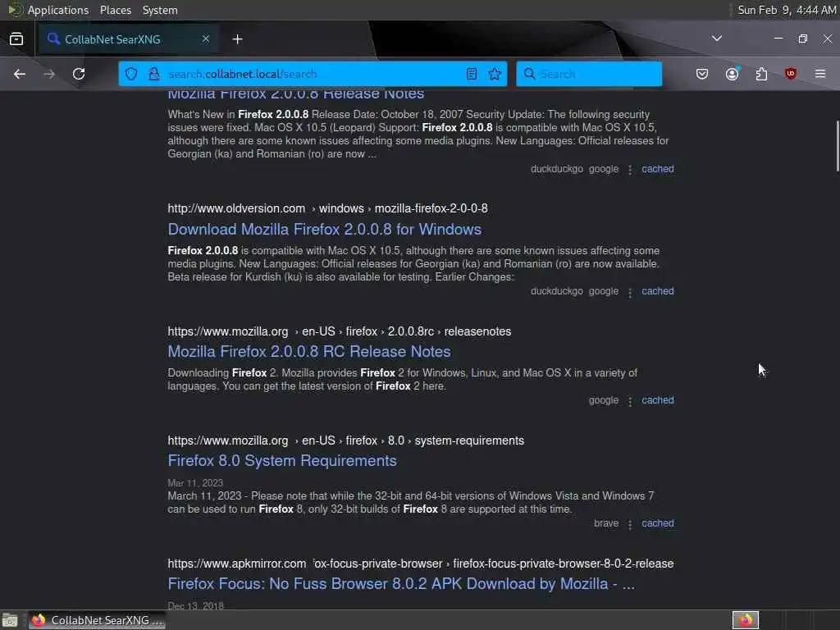Click the clock showing Sun Feb 9
840x630 pixels.
[x=787, y=10]
